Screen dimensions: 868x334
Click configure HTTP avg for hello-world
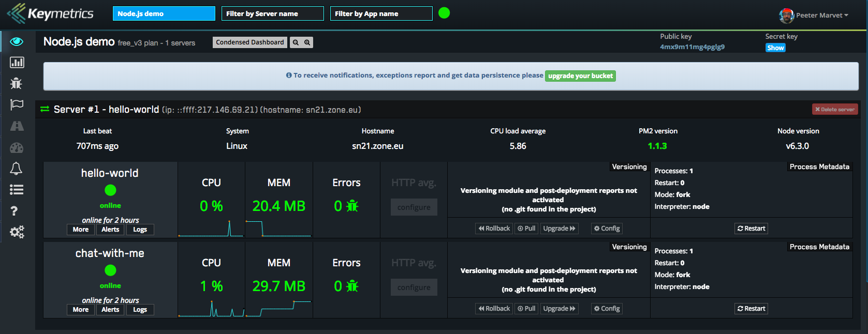(414, 207)
